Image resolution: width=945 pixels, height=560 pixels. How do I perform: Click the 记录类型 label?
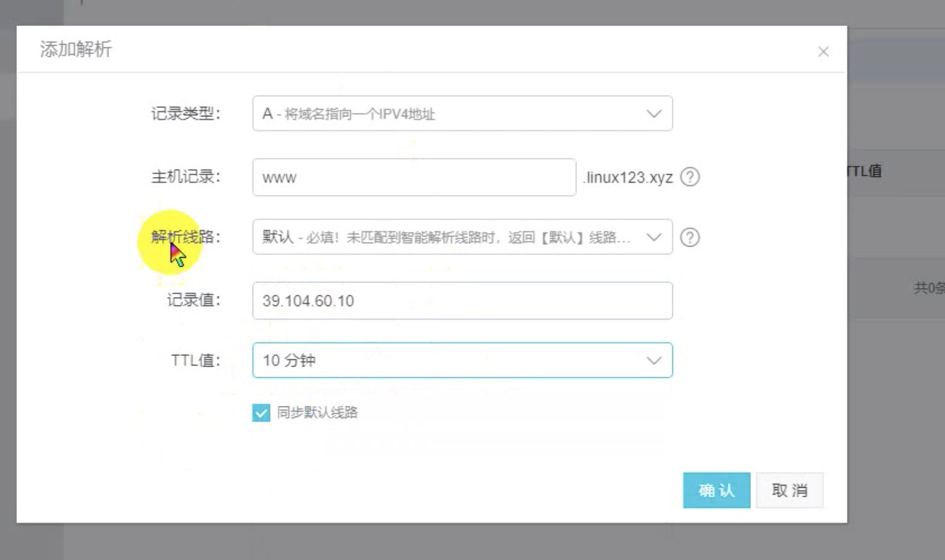pos(186,114)
